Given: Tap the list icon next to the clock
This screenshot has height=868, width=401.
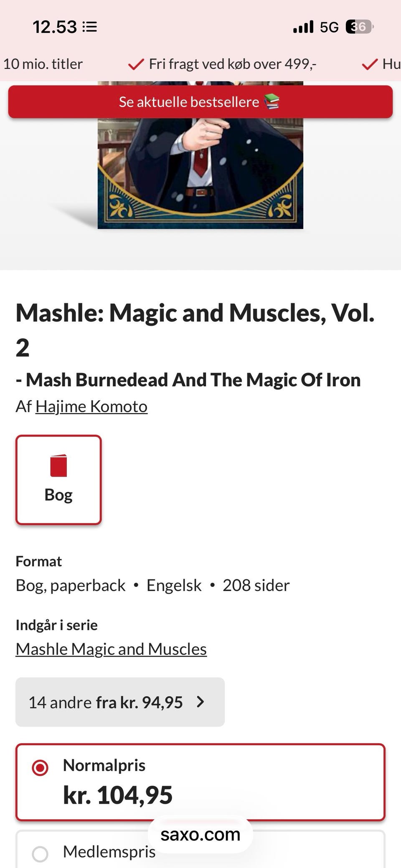Looking at the screenshot, I should coord(90,27).
